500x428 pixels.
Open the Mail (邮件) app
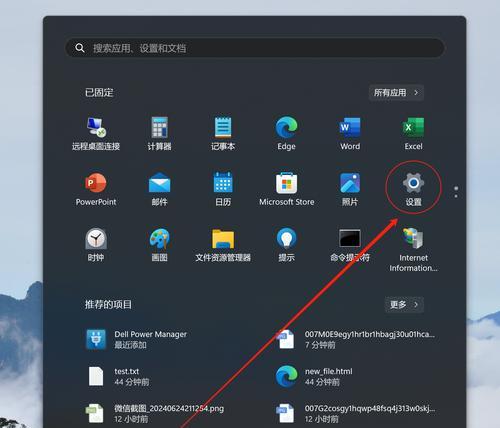click(x=159, y=189)
